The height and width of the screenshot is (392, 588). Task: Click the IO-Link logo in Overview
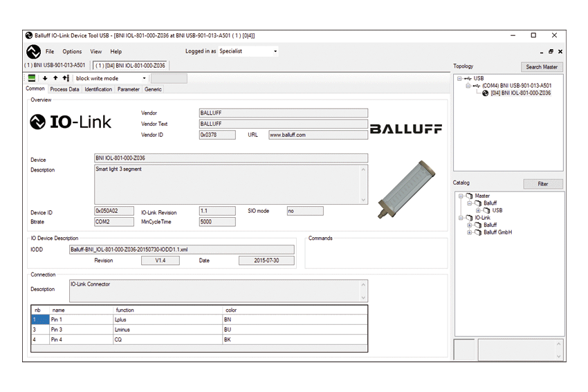71,122
